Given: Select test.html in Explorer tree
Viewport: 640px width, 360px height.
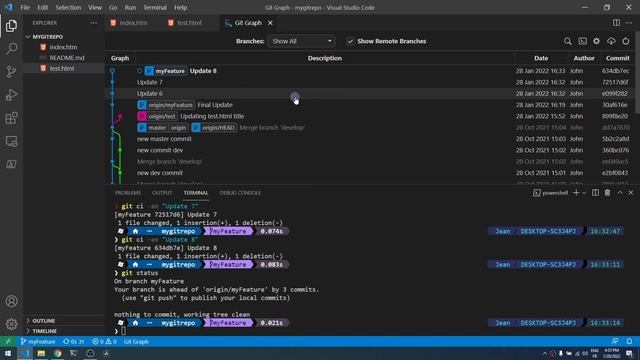Looking at the screenshot, I should (63, 68).
